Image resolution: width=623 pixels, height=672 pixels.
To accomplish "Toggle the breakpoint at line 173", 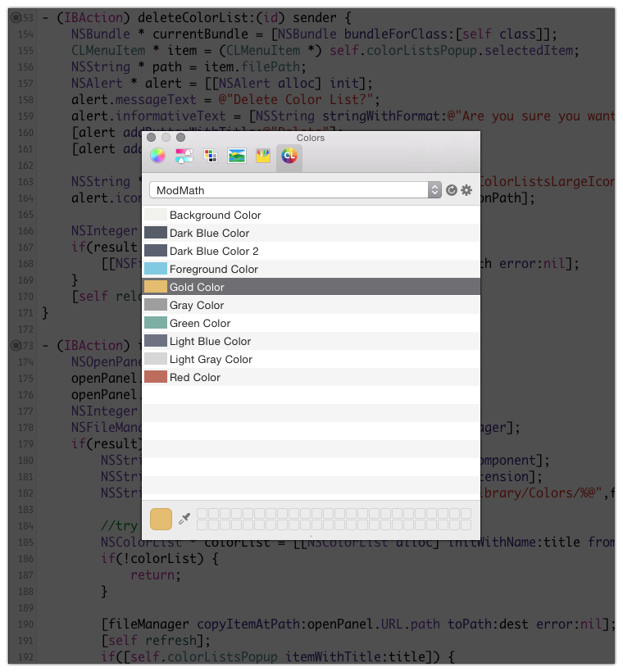I will point(16,346).
